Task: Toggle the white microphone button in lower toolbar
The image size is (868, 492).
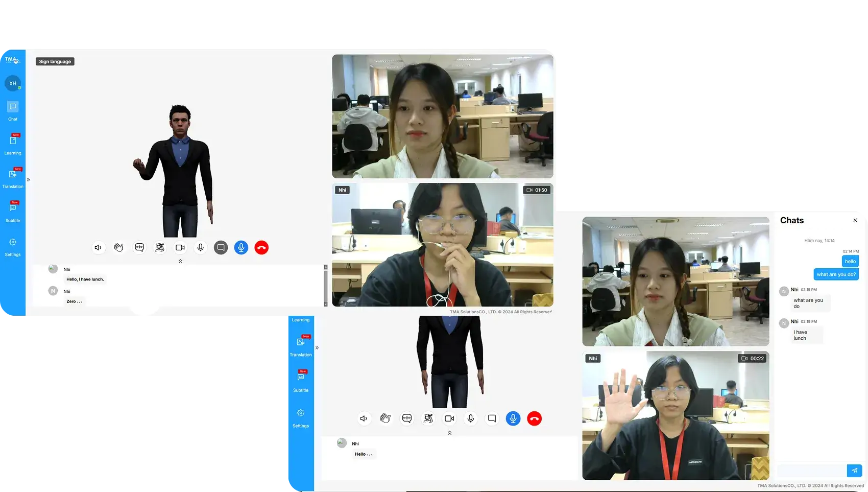Action: pos(471,418)
